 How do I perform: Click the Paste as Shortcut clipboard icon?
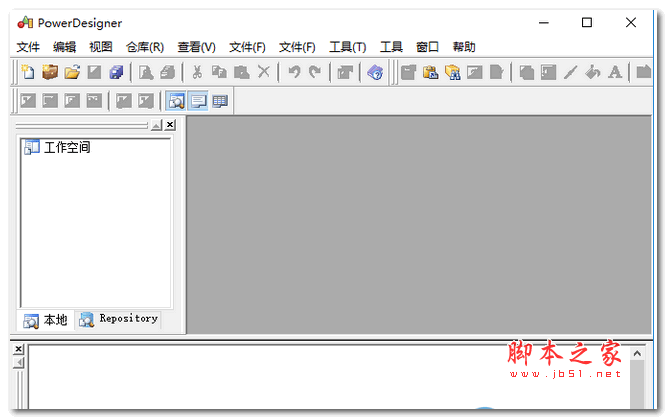tap(430, 72)
